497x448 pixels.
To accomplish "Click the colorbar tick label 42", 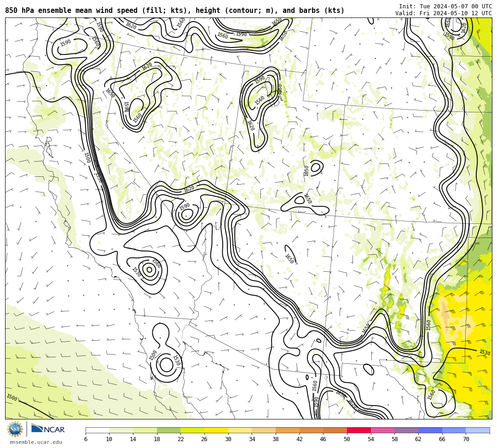I will 300,439.
